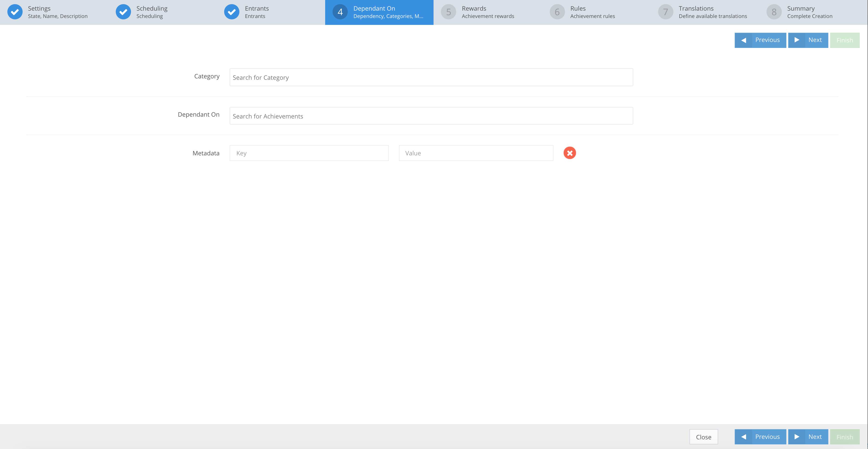This screenshot has height=449, width=868.
Task: Click the bottom Finish button
Action: pos(844,437)
